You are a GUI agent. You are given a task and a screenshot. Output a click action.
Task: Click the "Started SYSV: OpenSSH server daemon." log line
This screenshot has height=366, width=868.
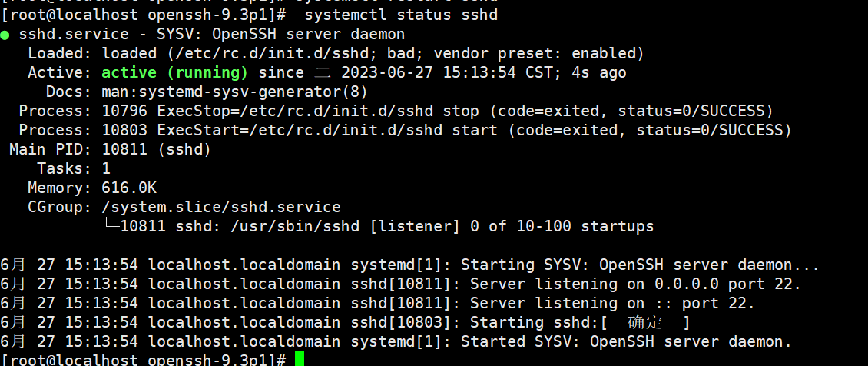626,341
